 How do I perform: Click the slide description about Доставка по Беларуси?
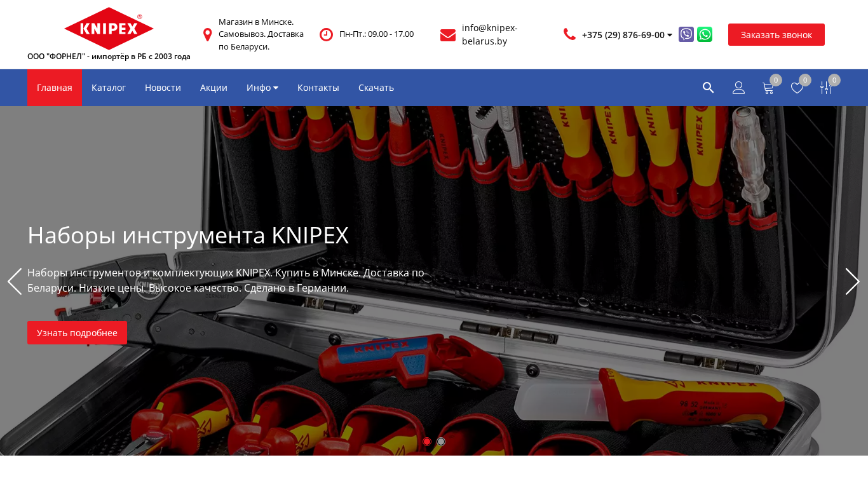click(x=226, y=280)
